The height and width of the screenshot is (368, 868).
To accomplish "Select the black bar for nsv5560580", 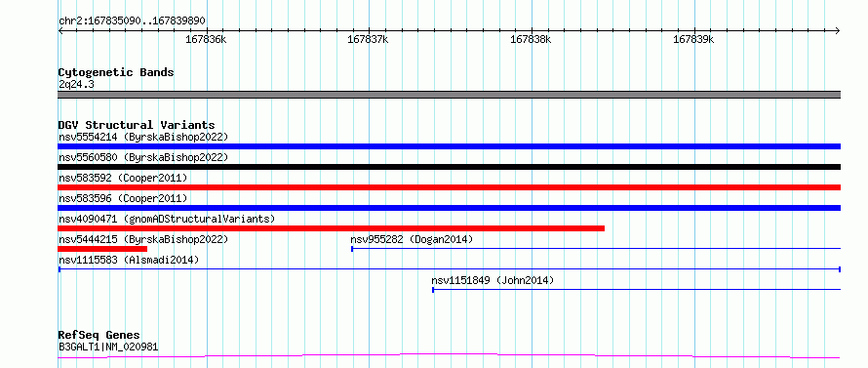I will pyautogui.click(x=449, y=167).
